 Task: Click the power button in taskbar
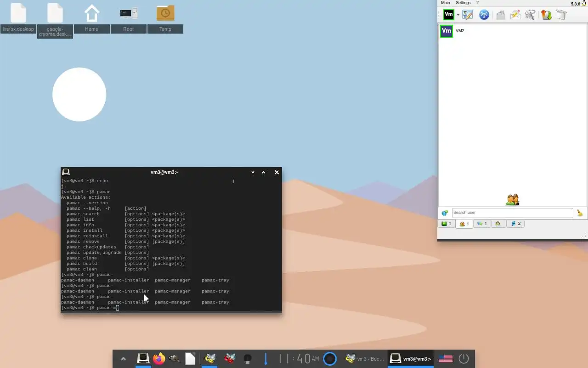click(x=464, y=358)
